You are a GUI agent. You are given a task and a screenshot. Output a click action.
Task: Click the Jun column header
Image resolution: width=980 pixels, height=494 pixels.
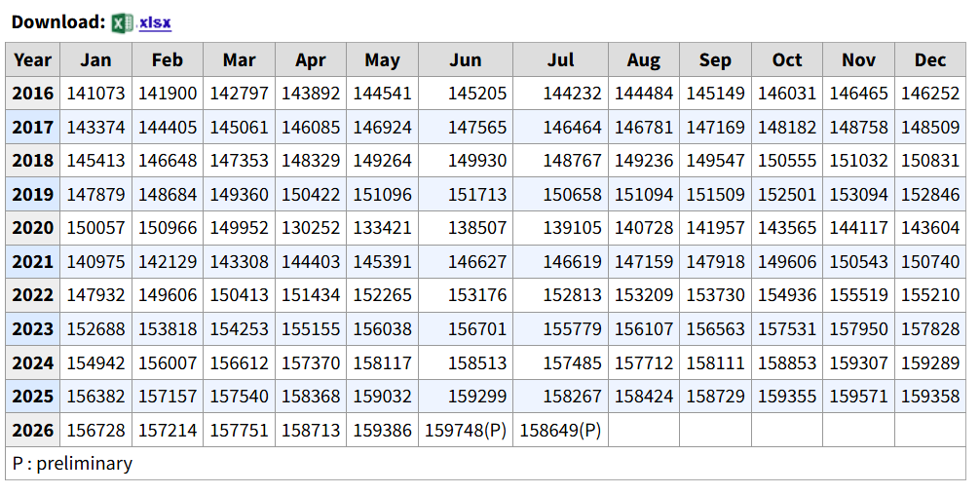[466, 60]
